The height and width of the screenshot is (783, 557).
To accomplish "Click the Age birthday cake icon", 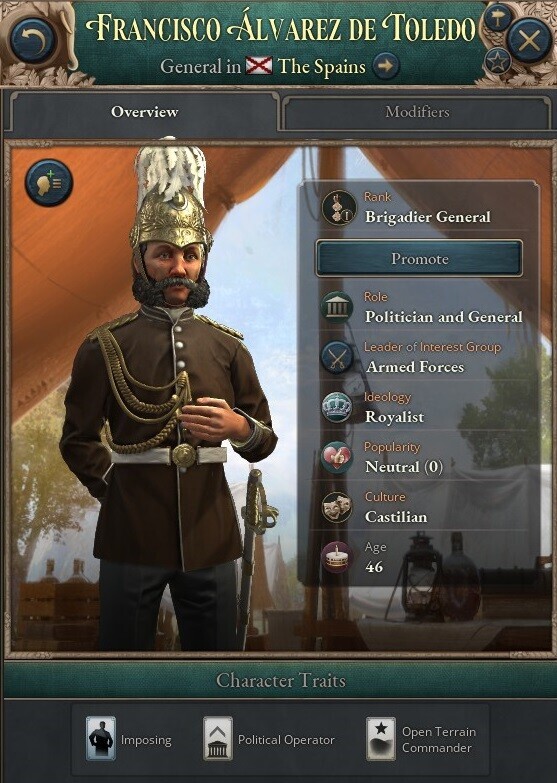I will 338,557.
